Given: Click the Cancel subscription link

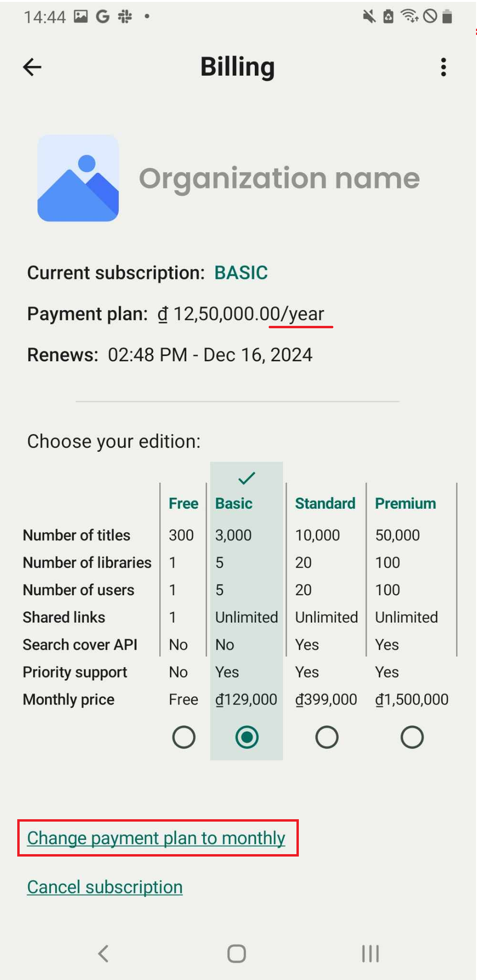Looking at the screenshot, I should point(105,887).
